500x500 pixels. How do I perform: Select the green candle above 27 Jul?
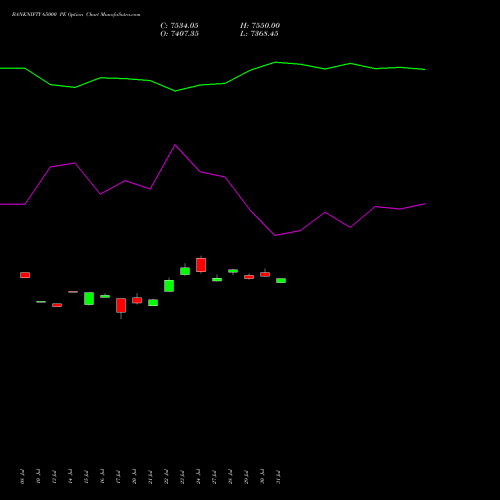click(x=217, y=280)
